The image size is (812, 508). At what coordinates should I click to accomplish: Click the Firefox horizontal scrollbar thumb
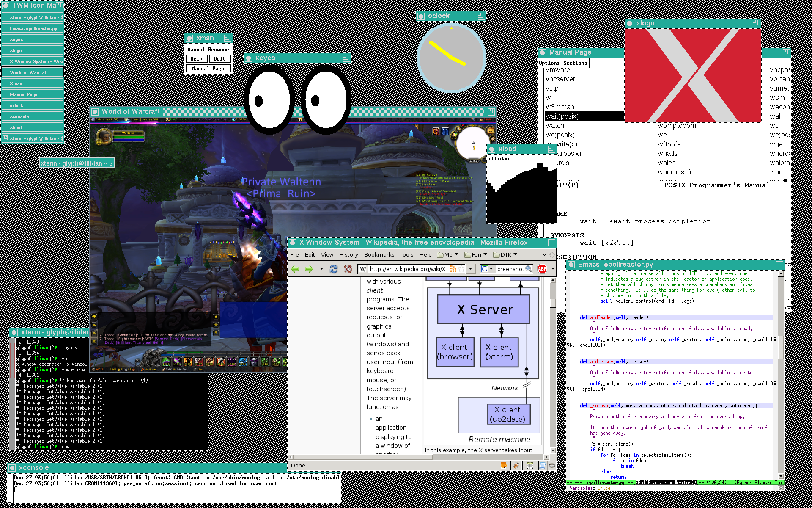363,457
